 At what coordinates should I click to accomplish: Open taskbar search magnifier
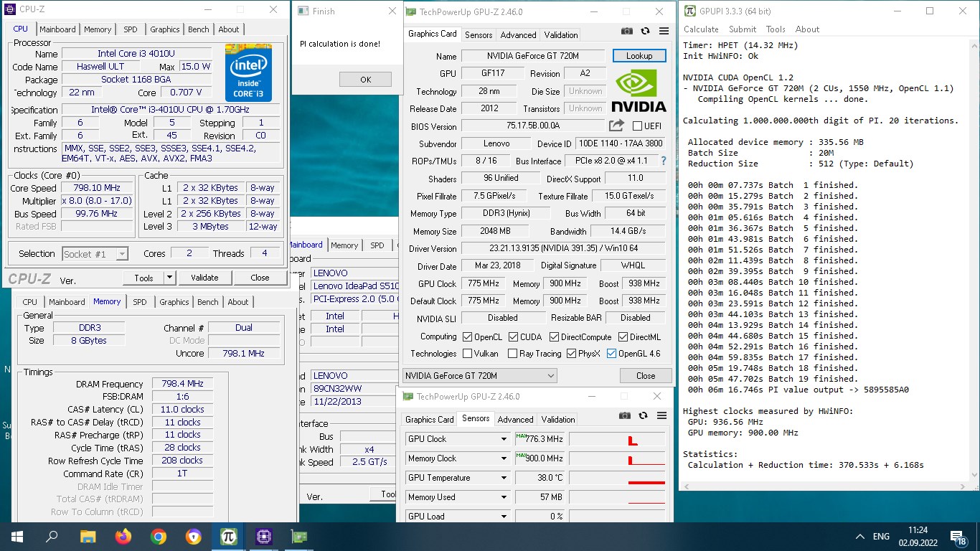pyautogui.click(x=52, y=536)
